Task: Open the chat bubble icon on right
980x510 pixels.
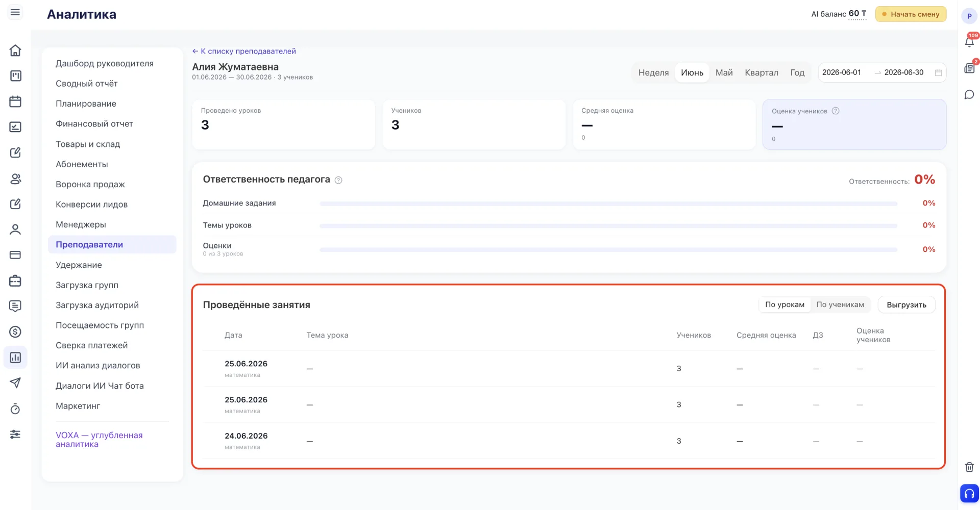Action: pos(969,95)
